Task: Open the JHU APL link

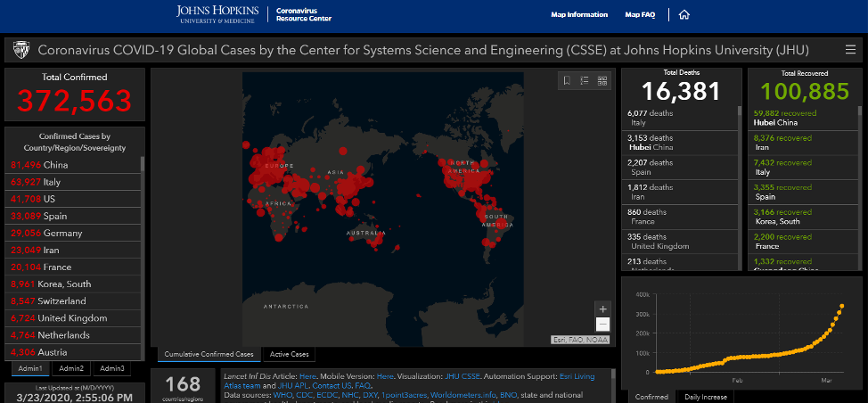Action: (293, 385)
